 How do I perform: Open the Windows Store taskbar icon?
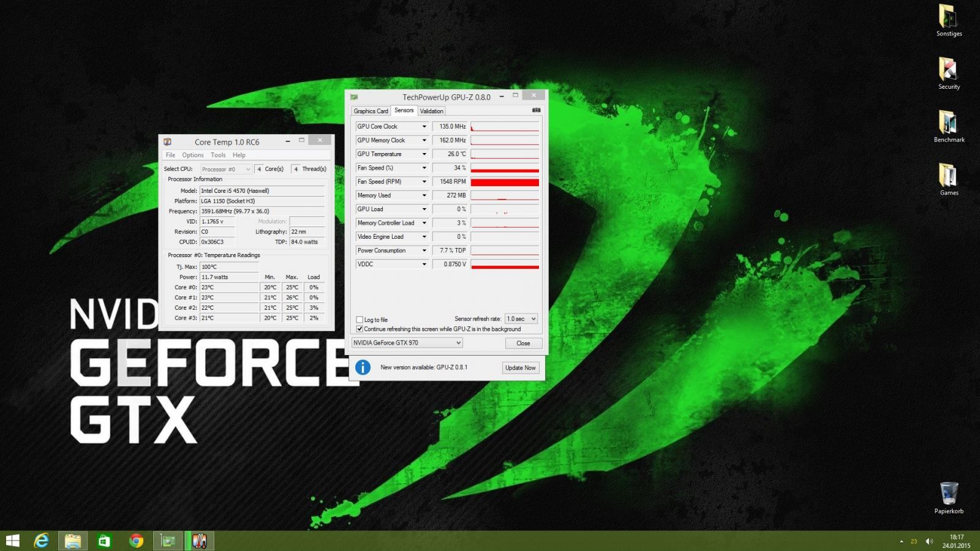point(104,541)
